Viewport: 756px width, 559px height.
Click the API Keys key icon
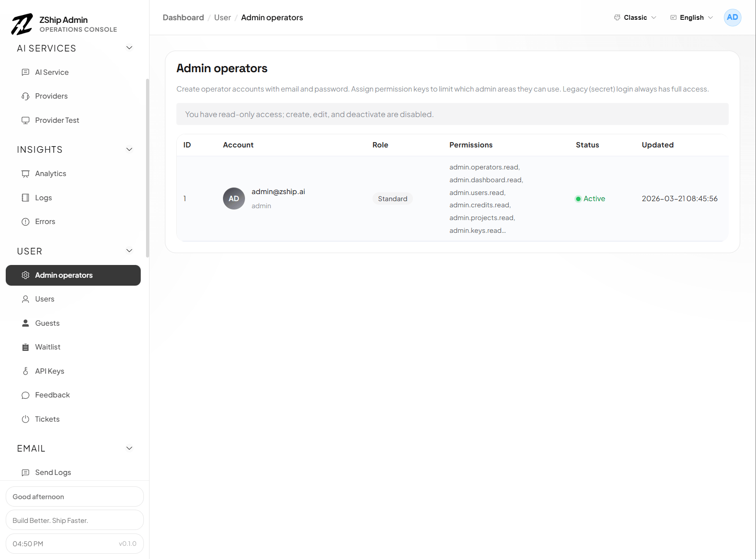pos(26,371)
